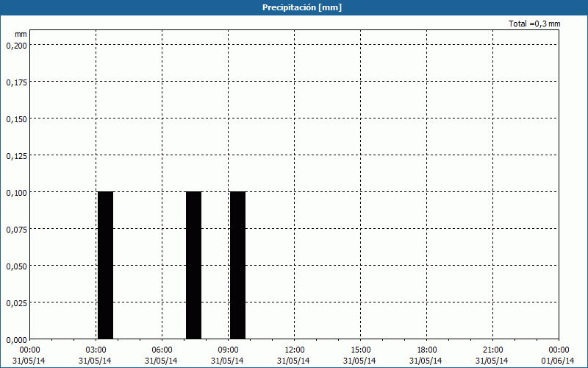The image size is (588, 368).
Task: Click the 0,150 y-axis value
Action: (x=16, y=119)
